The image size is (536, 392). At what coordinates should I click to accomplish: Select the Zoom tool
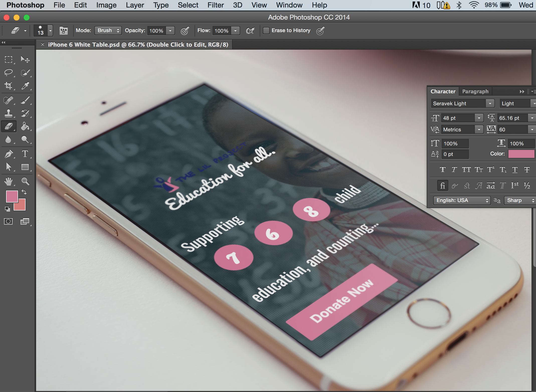pos(25,181)
